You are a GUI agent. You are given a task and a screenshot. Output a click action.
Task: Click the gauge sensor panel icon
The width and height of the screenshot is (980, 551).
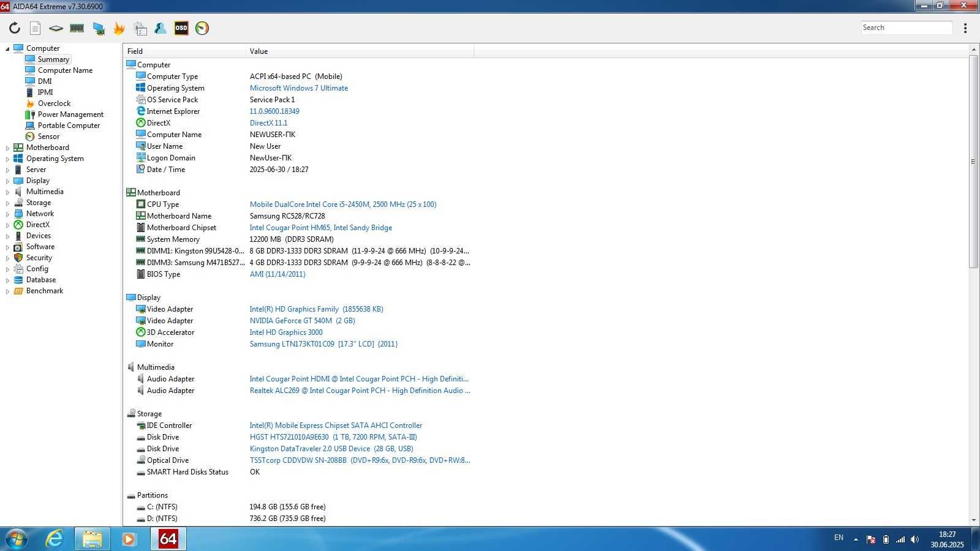pyautogui.click(x=202, y=28)
